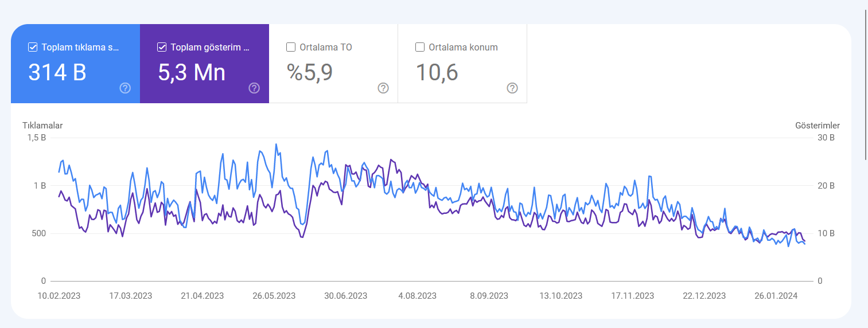Click the 1,5 B left axis value

click(x=37, y=138)
